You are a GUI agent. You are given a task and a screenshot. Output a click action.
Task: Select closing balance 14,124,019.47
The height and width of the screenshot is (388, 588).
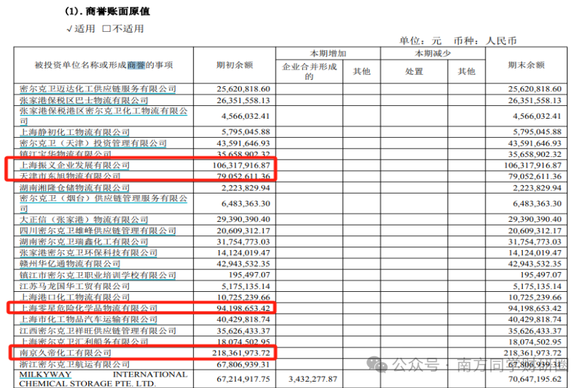535,253
